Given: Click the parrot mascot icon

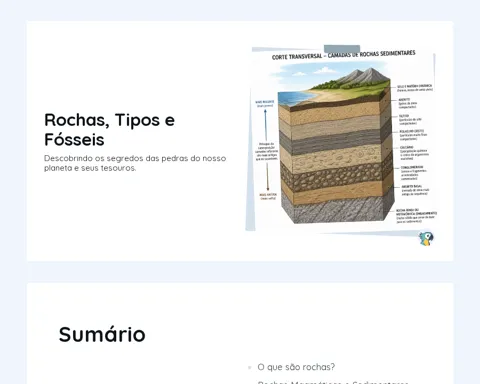Looking at the screenshot, I should click(x=426, y=239).
